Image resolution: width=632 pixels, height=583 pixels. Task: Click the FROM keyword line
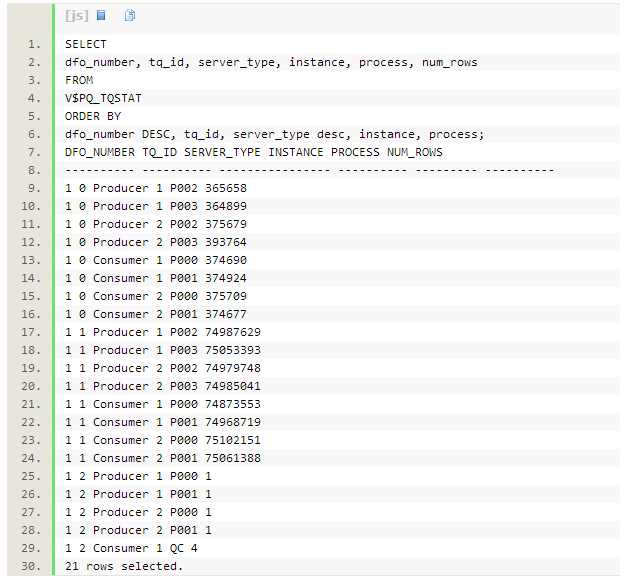[79, 80]
